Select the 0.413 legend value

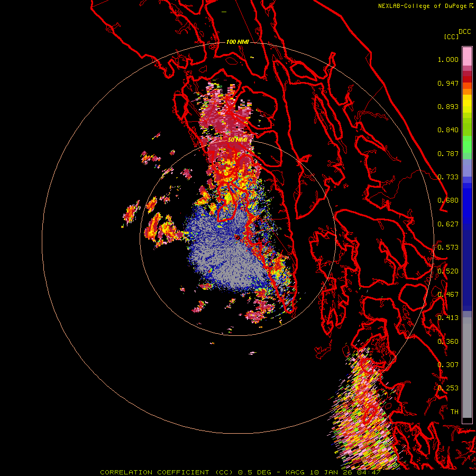click(x=448, y=318)
